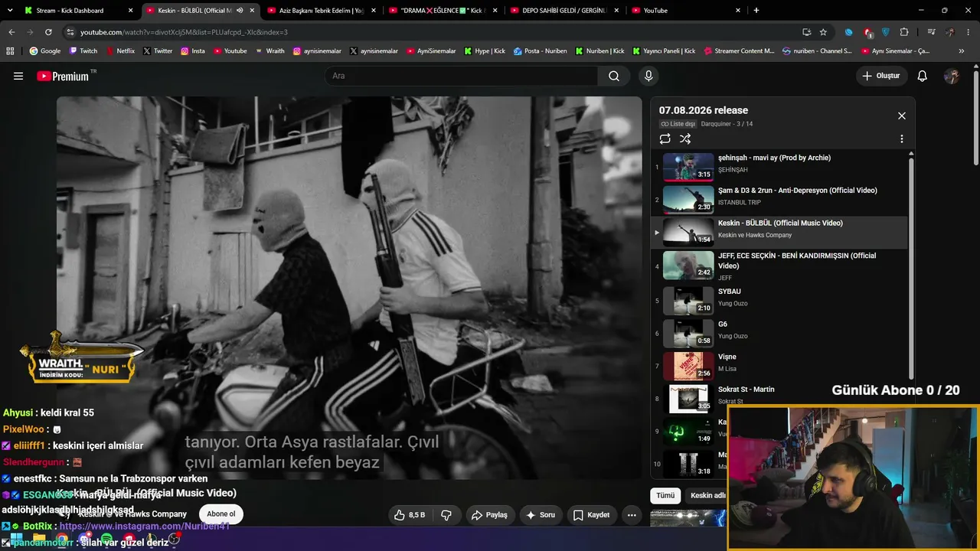Open OBS Studio from the taskbar
The width and height of the screenshot is (980, 551).
[175, 540]
